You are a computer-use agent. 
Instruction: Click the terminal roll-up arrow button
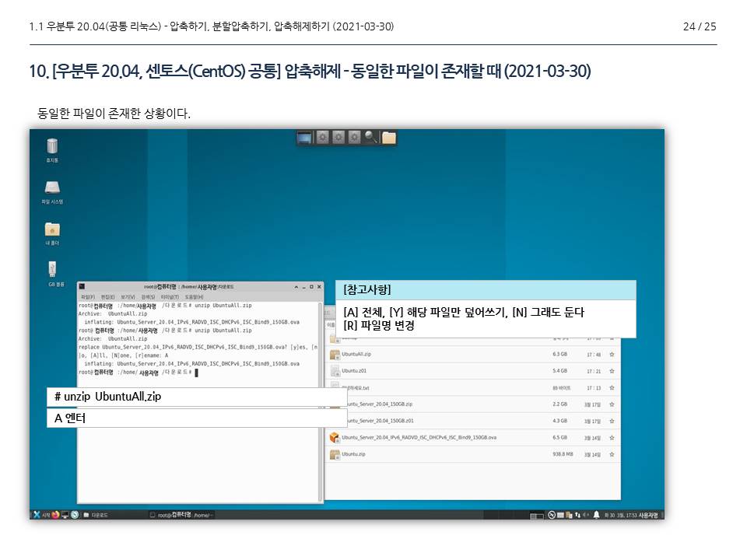coord(296,287)
